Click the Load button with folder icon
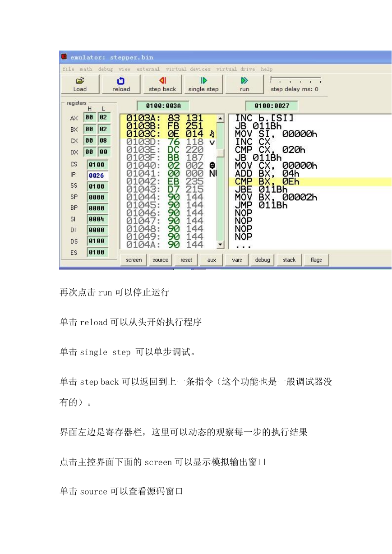This screenshot has width=392, height=554. tap(80, 84)
